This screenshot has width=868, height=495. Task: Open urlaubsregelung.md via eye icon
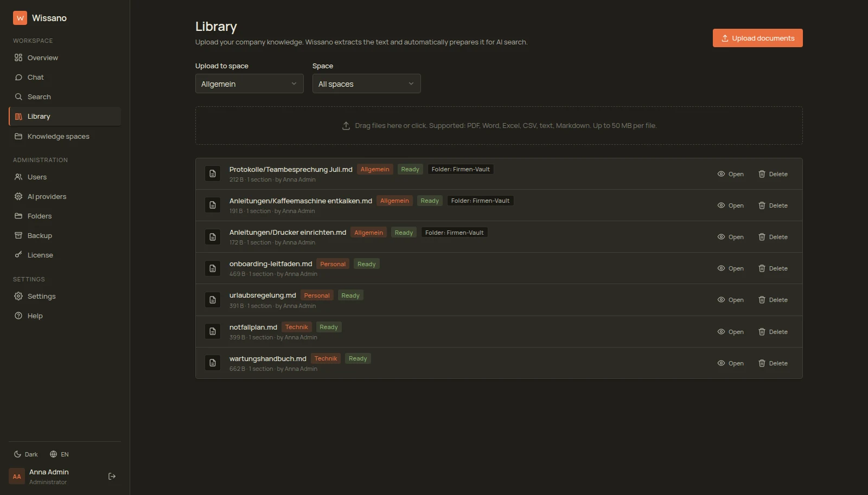tap(730, 300)
